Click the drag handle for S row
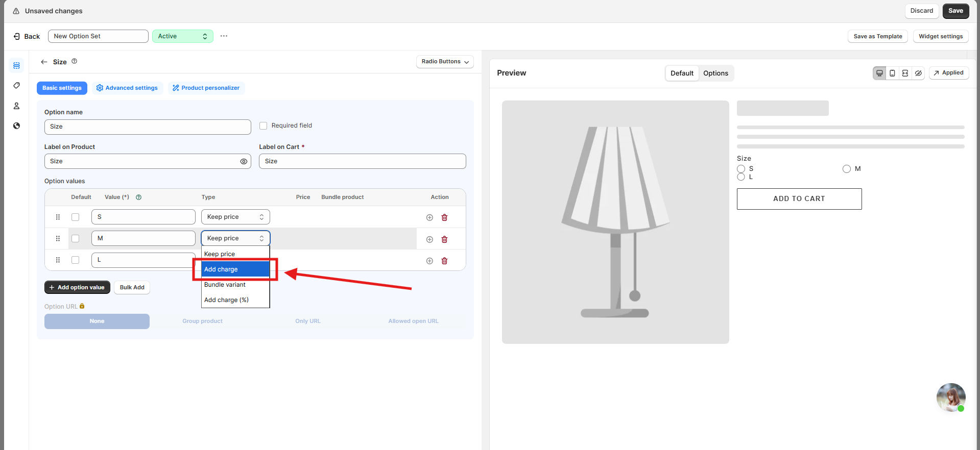Screen dimensions: 980x450 [58, 217]
